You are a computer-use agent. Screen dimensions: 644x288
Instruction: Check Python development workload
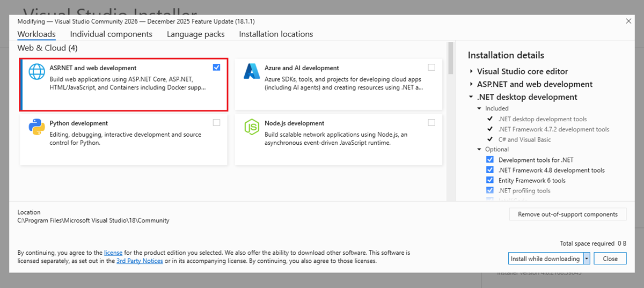tap(216, 123)
